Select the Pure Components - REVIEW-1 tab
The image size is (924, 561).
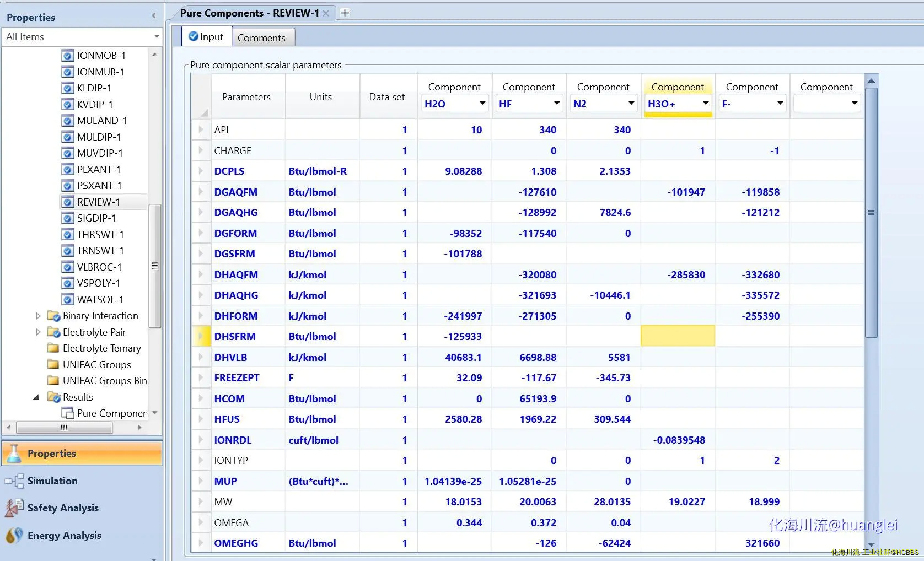point(249,13)
